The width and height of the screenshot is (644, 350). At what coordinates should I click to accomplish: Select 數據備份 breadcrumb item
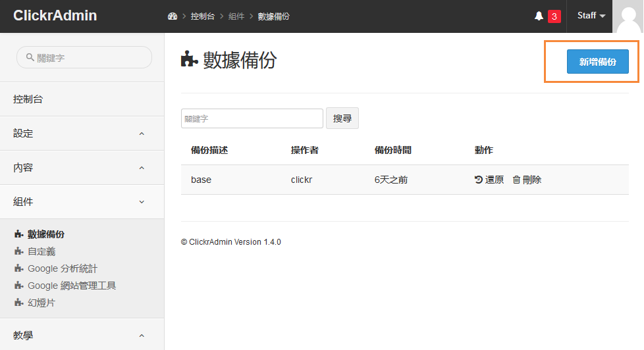click(x=273, y=16)
